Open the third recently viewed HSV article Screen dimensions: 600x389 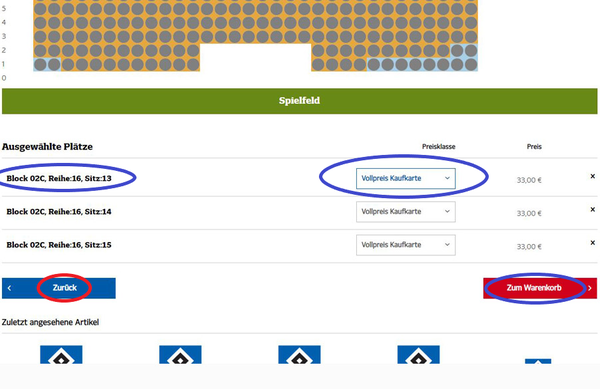click(x=299, y=355)
